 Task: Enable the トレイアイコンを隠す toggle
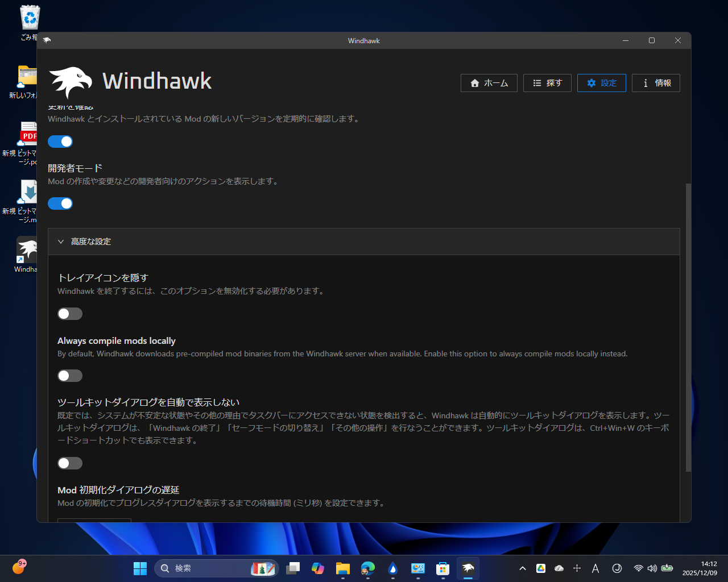69,313
